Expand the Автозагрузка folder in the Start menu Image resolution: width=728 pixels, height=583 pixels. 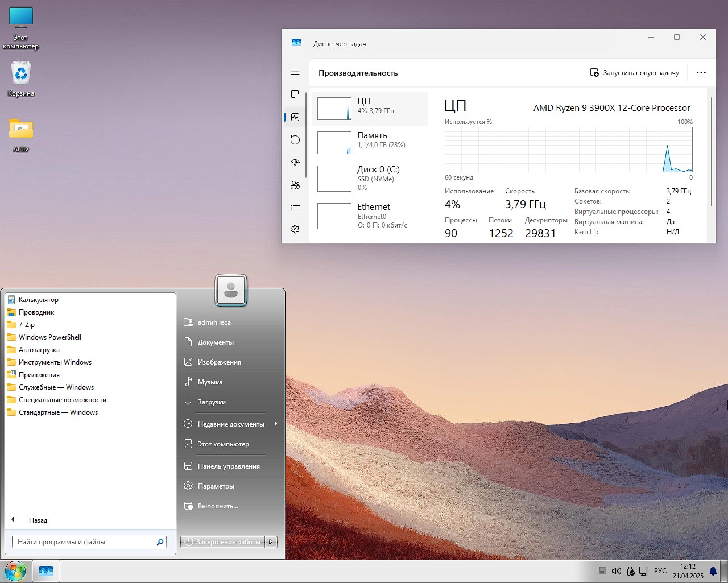89,350
